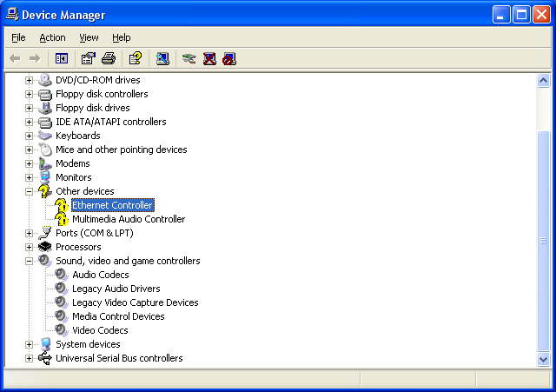Click the Disable device toolbar icon
Viewport: 556px width, 392px height.
point(228,59)
